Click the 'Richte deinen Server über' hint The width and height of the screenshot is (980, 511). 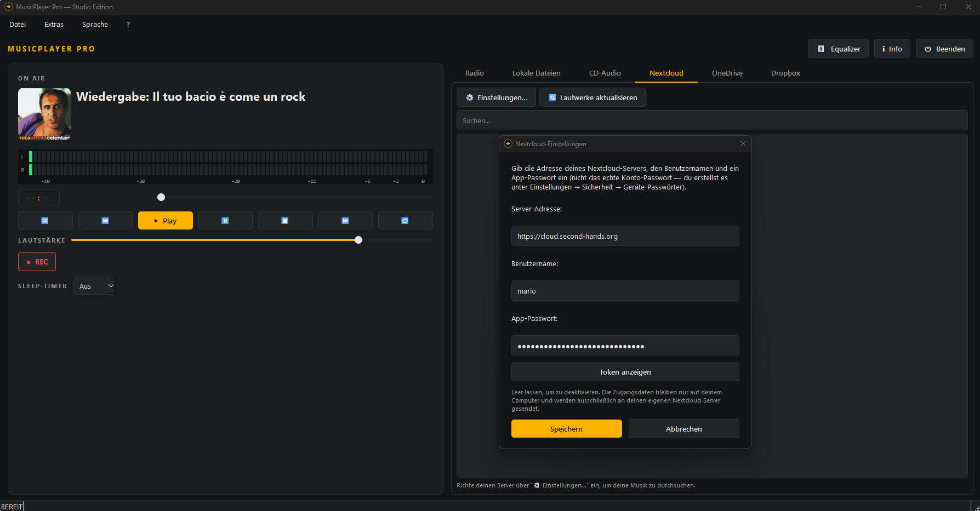[576, 485]
